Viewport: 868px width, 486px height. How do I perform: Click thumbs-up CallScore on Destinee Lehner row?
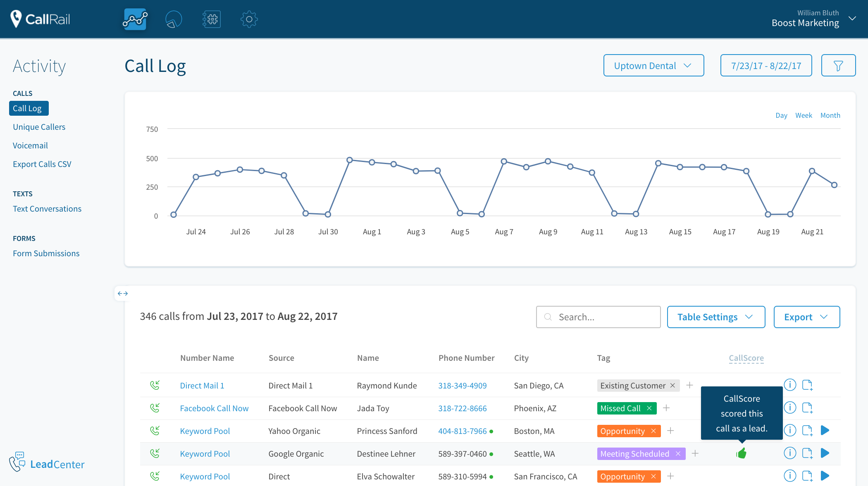coord(742,454)
